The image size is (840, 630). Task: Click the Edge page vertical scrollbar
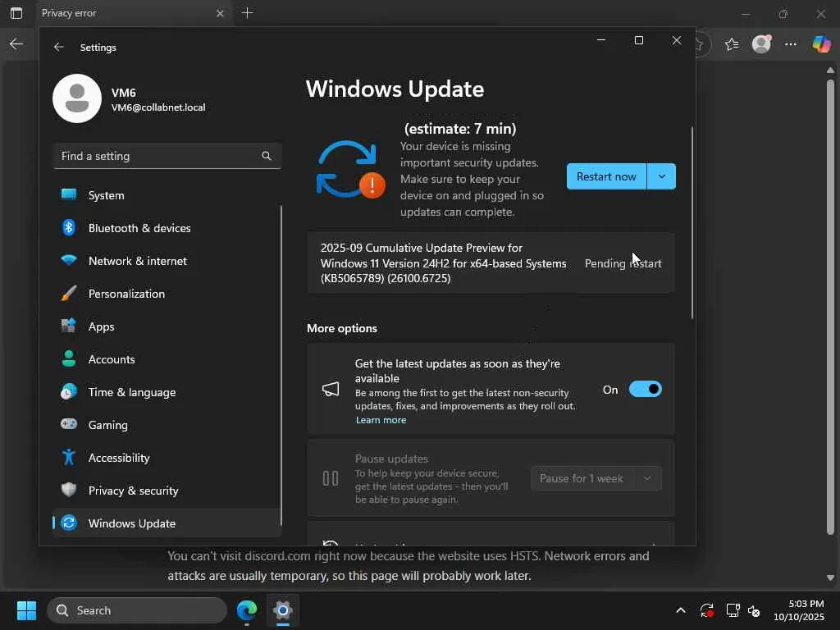pos(830,307)
